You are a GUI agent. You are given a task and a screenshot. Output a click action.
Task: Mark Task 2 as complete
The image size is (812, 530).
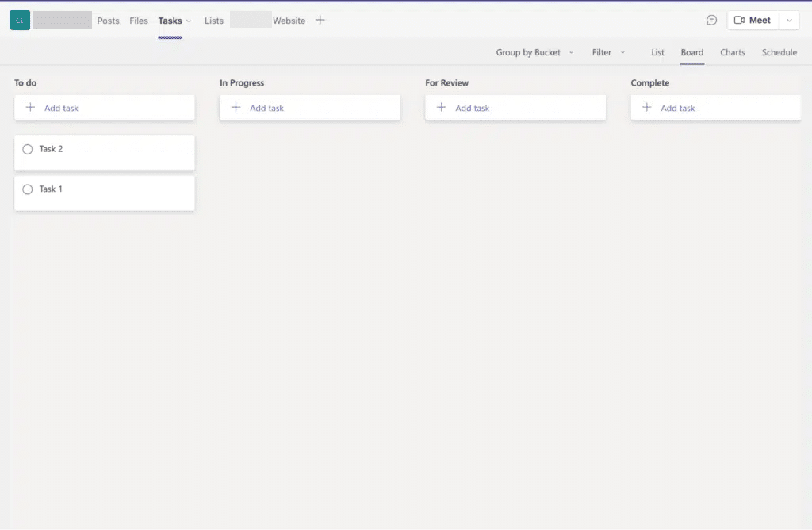coord(27,149)
